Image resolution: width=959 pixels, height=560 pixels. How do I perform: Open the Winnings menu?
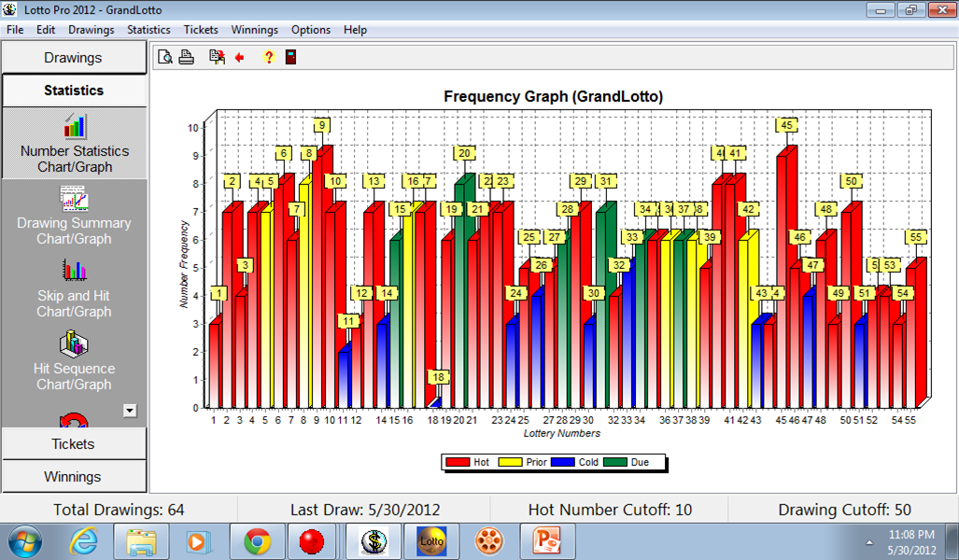[254, 29]
